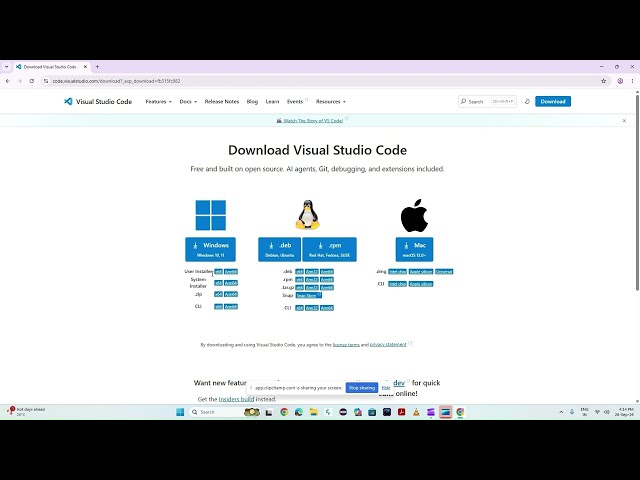Viewport: 640px width, 480px height.
Task: Hide the screen sharing notification
Action: (x=386, y=388)
